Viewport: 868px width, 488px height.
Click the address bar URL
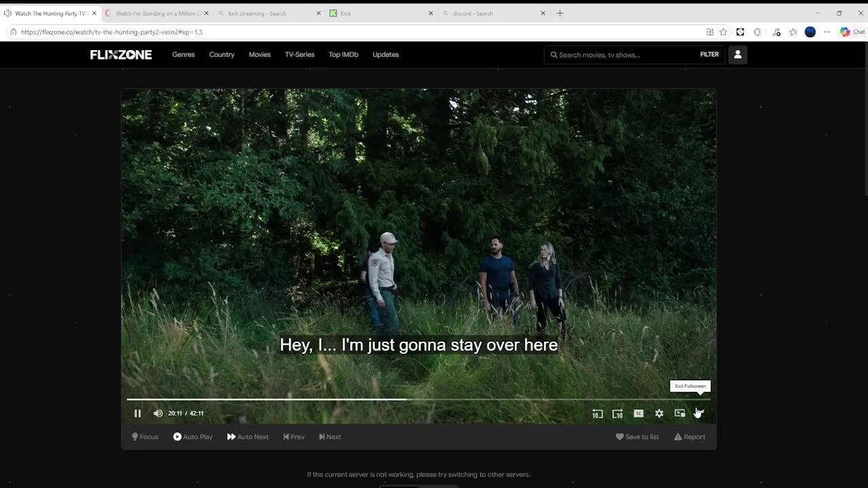[x=111, y=32]
